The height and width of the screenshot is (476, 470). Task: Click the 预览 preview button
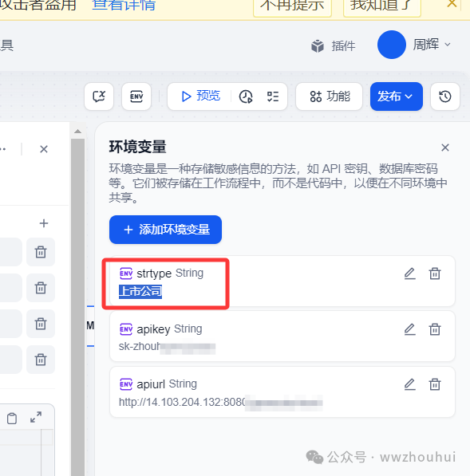[x=200, y=96]
